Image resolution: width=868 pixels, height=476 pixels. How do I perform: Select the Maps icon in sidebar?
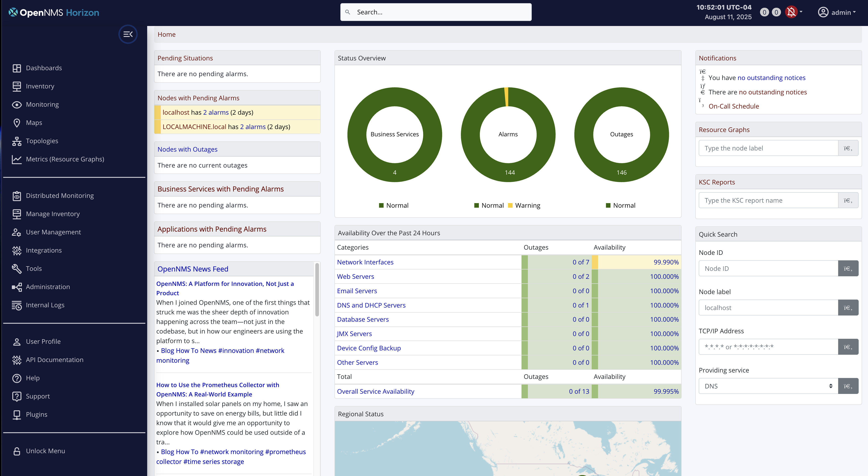(17, 123)
